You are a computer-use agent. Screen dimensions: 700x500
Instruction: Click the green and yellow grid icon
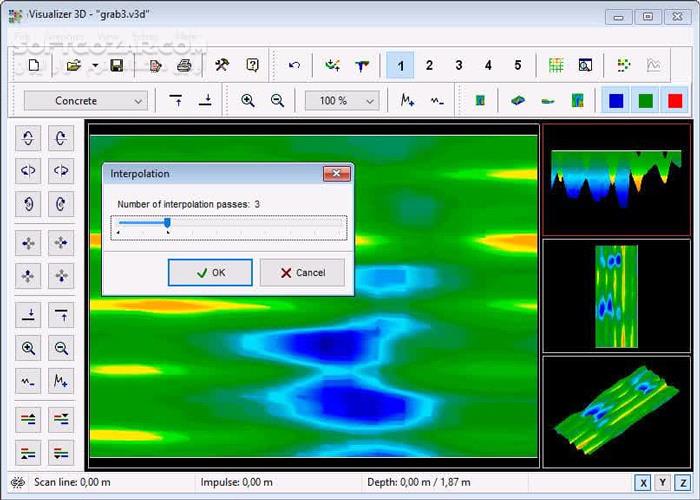[x=556, y=65]
